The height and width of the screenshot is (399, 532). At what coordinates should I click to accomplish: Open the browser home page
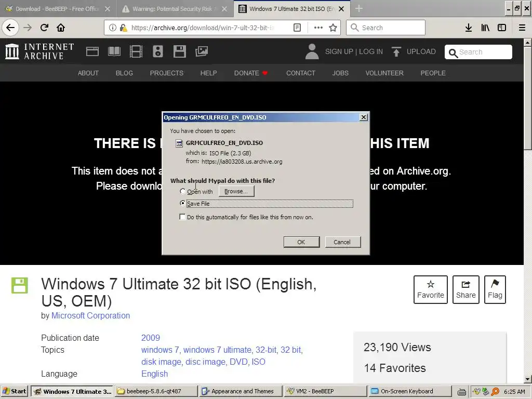point(61,28)
